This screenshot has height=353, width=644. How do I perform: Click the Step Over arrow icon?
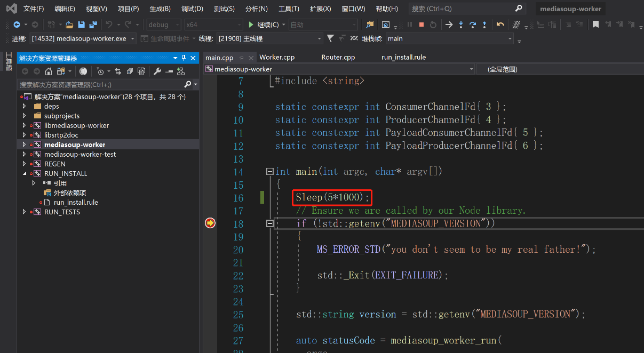tap(473, 25)
